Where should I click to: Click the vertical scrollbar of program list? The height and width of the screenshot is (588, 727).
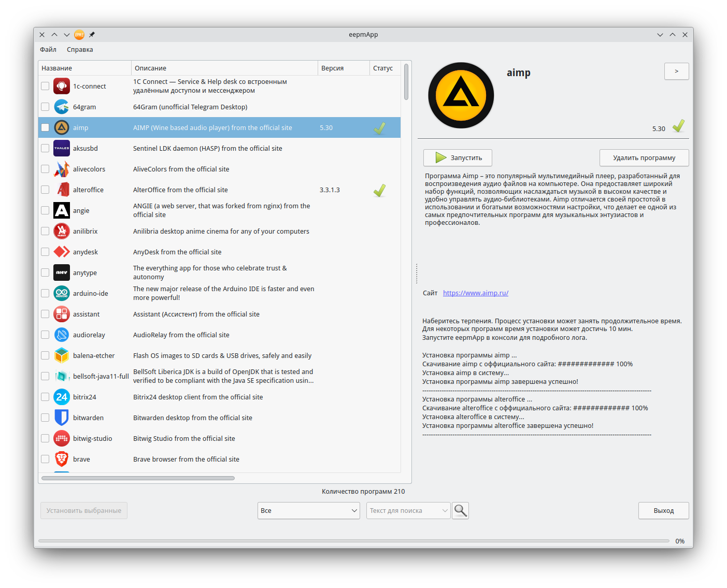coord(407,82)
